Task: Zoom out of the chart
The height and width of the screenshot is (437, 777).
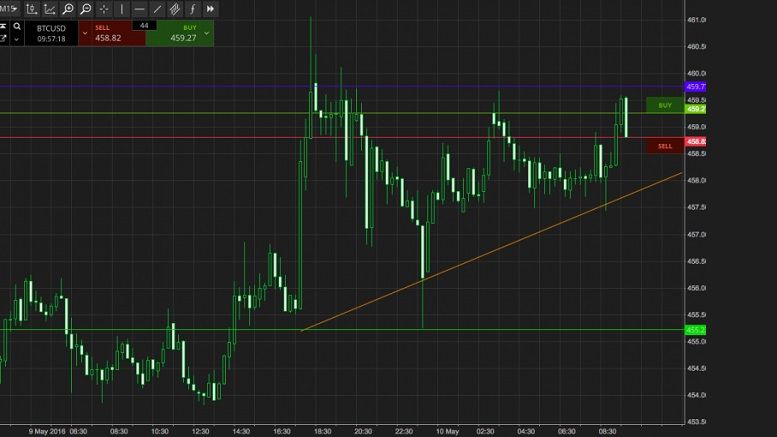Action: pos(86,9)
